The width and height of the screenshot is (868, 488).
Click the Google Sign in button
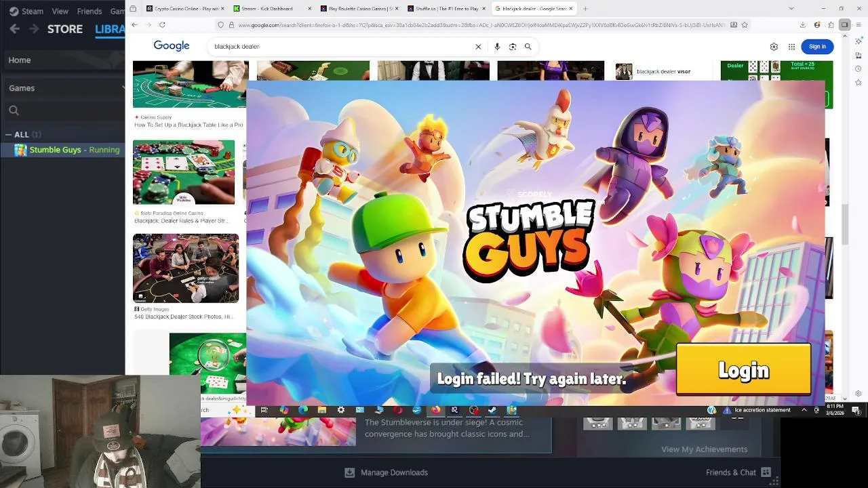pos(817,46)
